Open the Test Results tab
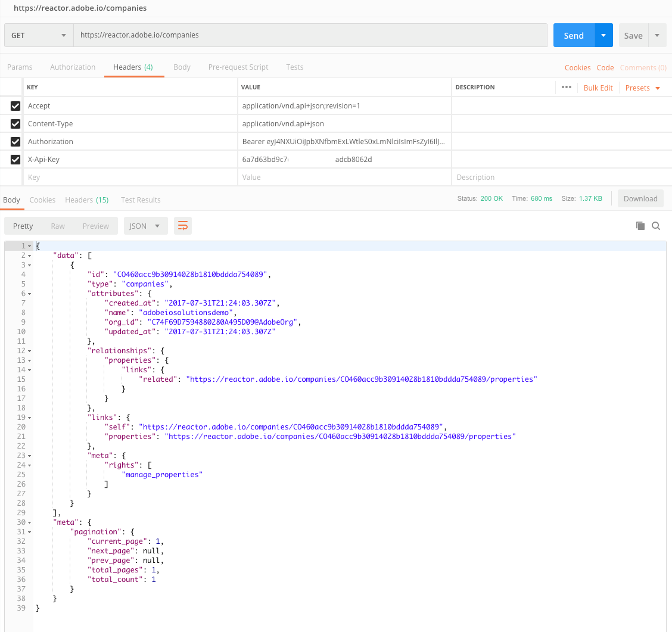This screenshot has height=632, width=672. click(x=141, y=200)
